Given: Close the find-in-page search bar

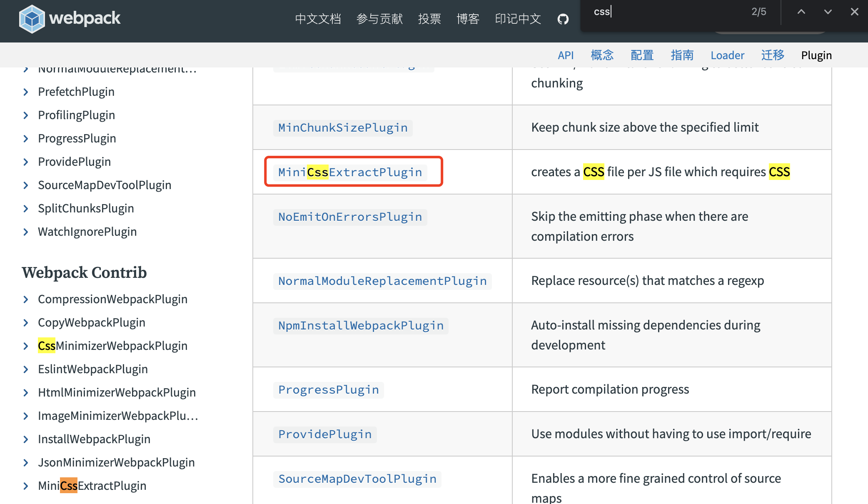Looking at the screenshot, I should (x=854, y=12).
